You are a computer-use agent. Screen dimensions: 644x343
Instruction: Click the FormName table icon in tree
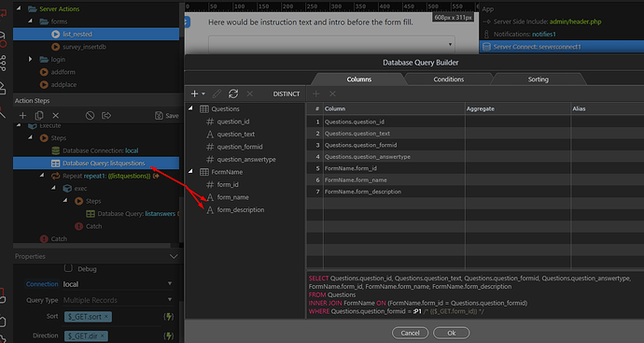[x=204, y=172]
